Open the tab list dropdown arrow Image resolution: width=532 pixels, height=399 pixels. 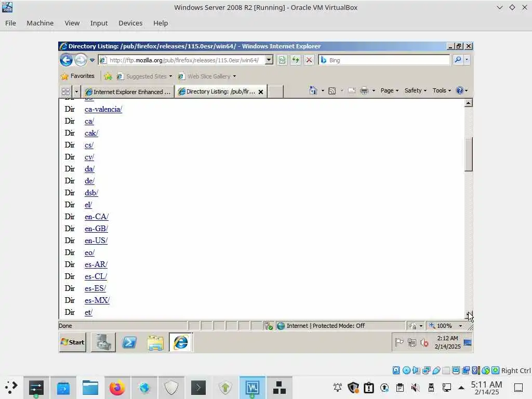pyautogui.click(x=76, y=91)
